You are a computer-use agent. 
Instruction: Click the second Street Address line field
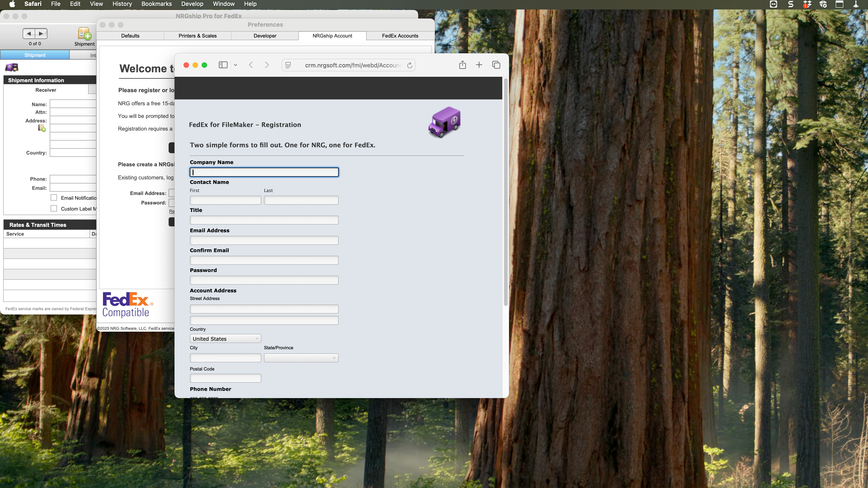264,320
